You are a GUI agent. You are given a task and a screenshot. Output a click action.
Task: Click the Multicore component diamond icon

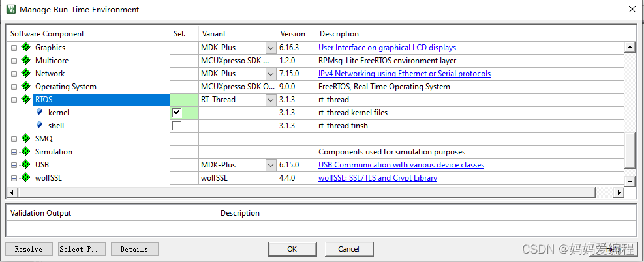(x=26, y=60)
